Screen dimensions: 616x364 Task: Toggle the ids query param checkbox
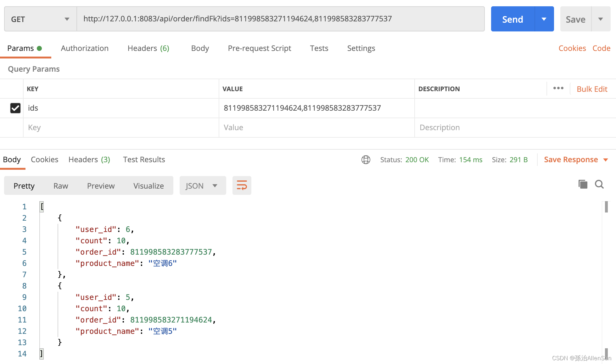click(15, 108)
